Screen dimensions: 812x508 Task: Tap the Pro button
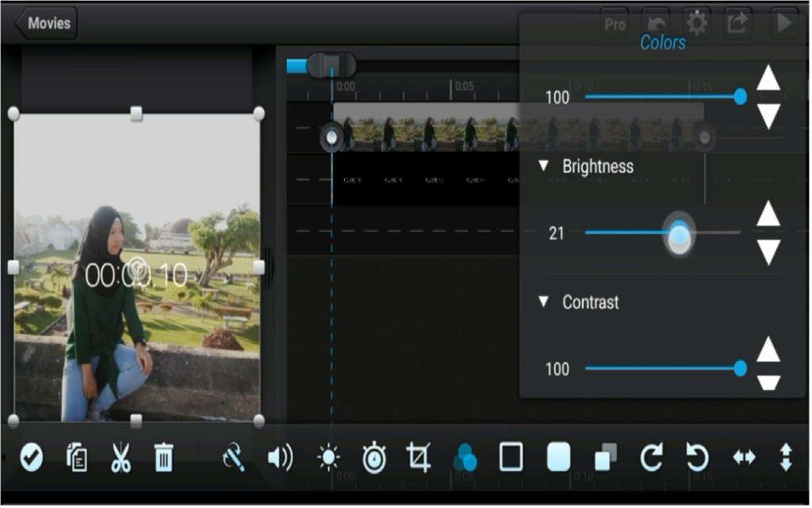(615, 24)
